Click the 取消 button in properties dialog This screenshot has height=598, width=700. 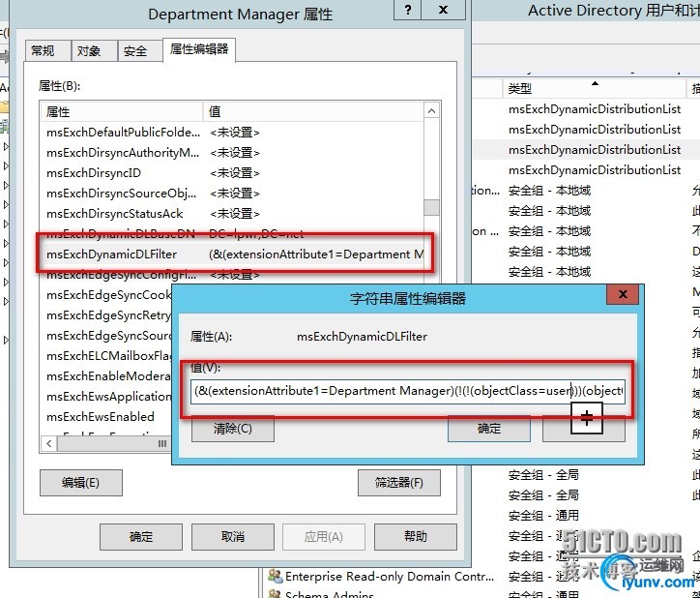coord(233,537)
